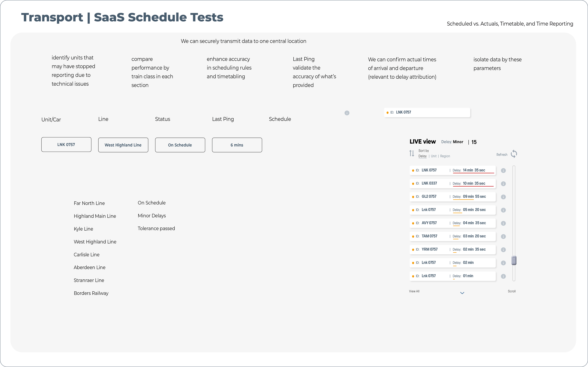Click info icon beside GL2 0757
This screenshot has width=588, height=367.
point(503,197)
